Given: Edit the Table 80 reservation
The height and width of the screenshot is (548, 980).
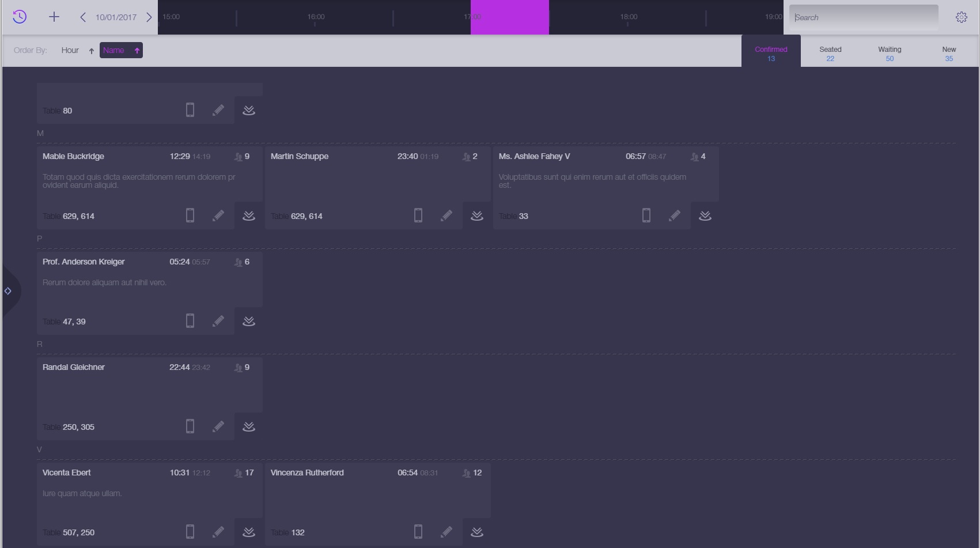Looking at the screenshot, I should point(218,110).
